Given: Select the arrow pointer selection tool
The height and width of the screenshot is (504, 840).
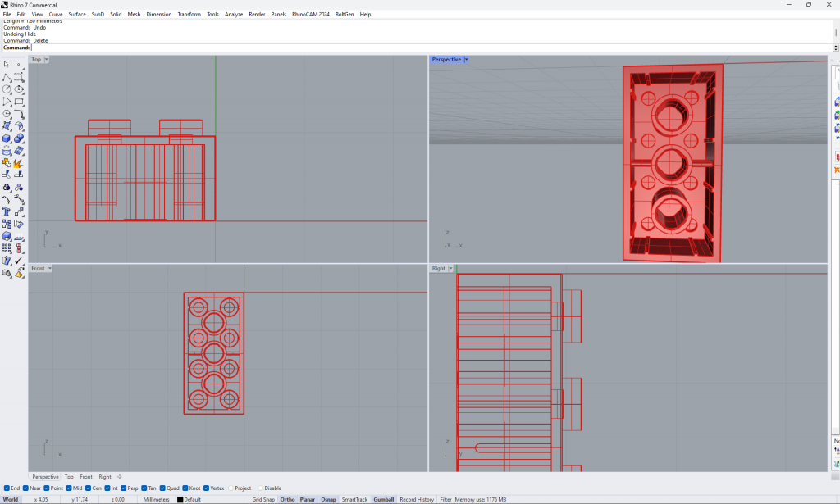Looking at the screenshot, I should pyautogui.click(x=7, y=64).
